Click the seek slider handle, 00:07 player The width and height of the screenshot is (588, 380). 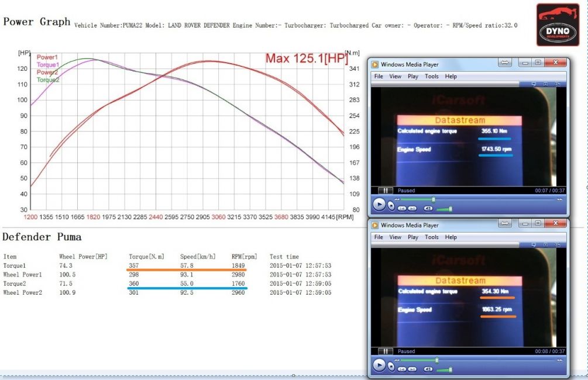434,199
